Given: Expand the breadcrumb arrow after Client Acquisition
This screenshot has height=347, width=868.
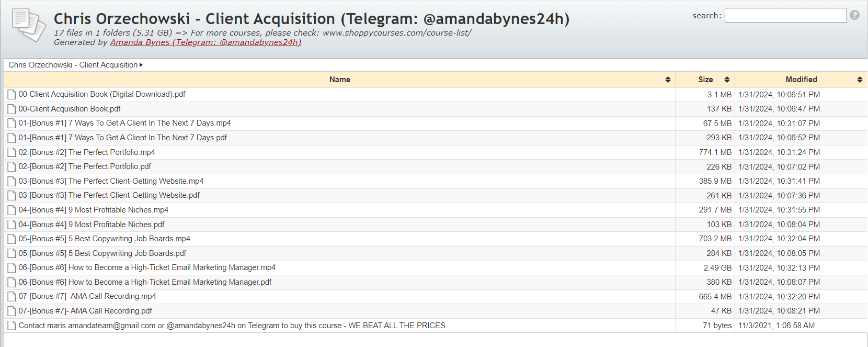Looking at the screenshot, I should (x=141, y=65).
